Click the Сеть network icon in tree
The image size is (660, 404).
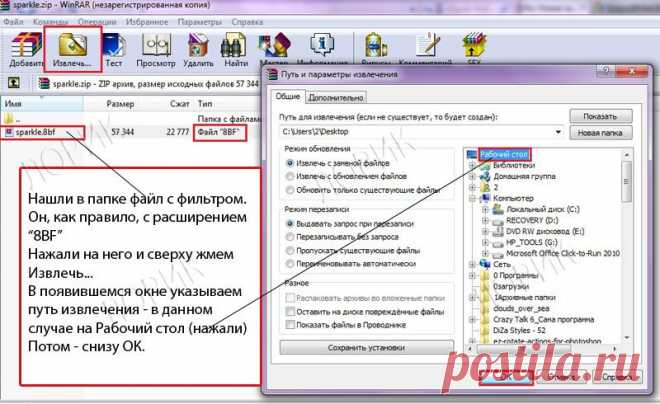coord(485,264)
